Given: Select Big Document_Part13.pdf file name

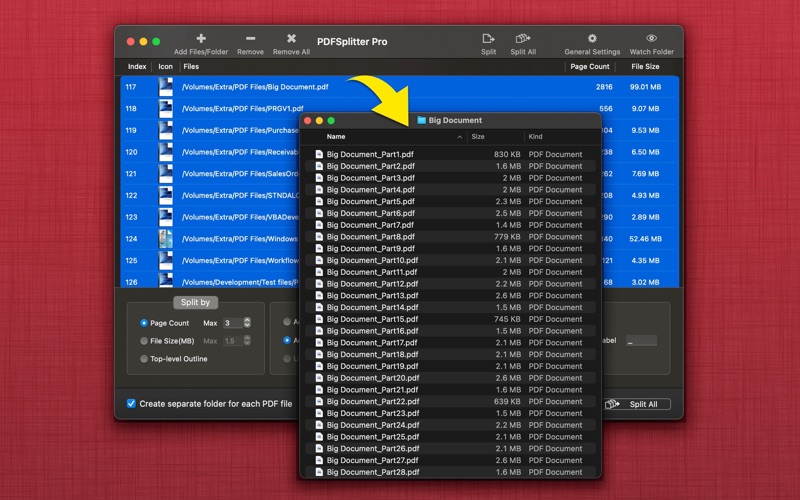Looking at the screenshot, I should coord(372,295).
